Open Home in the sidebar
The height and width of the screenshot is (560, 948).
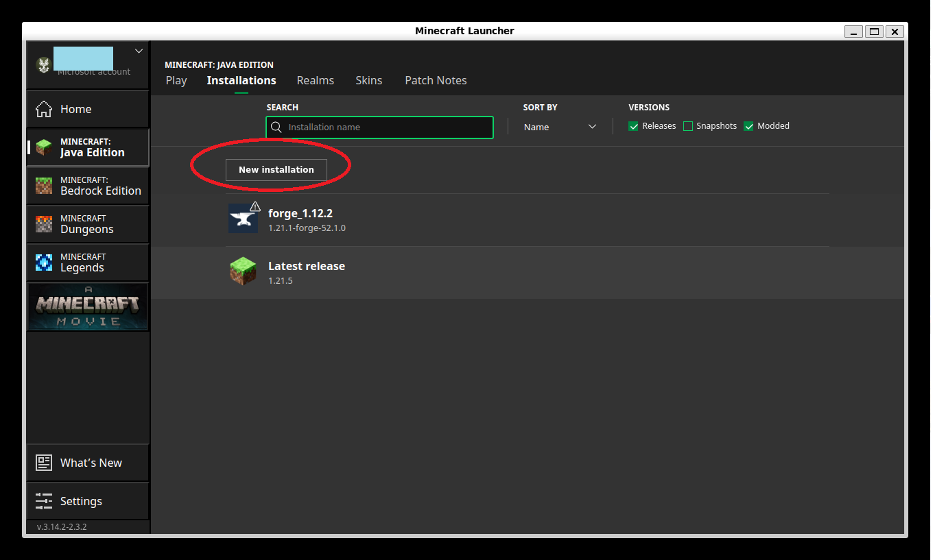(x=75, y=109)
